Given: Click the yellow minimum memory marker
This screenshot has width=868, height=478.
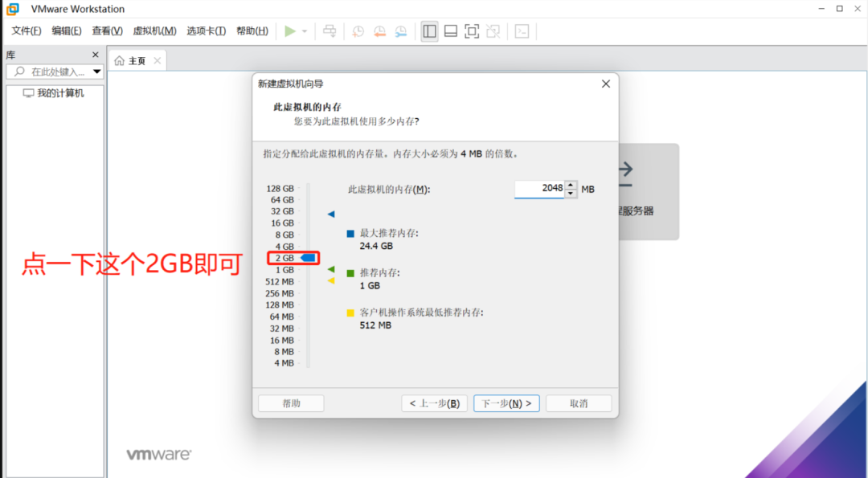Looking at the screenshot, I should [x=331, y=281].
